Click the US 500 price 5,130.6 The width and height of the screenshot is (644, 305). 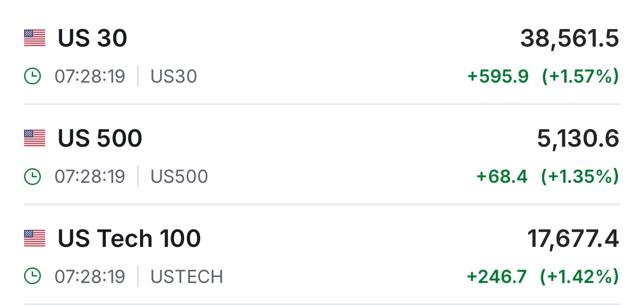coord(578,139)
